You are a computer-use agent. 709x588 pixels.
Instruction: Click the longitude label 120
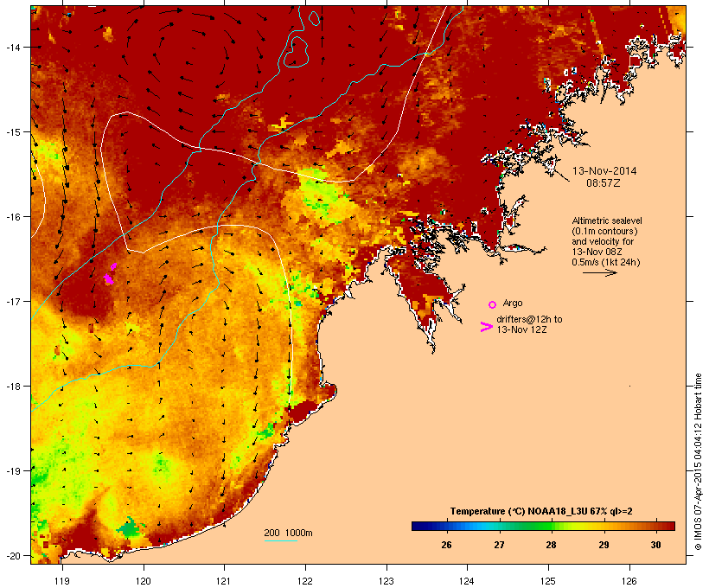pos(144,581)
